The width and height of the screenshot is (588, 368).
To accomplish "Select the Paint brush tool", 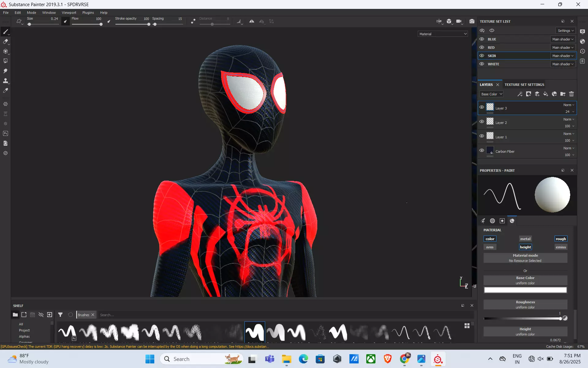I will (6, 32).
